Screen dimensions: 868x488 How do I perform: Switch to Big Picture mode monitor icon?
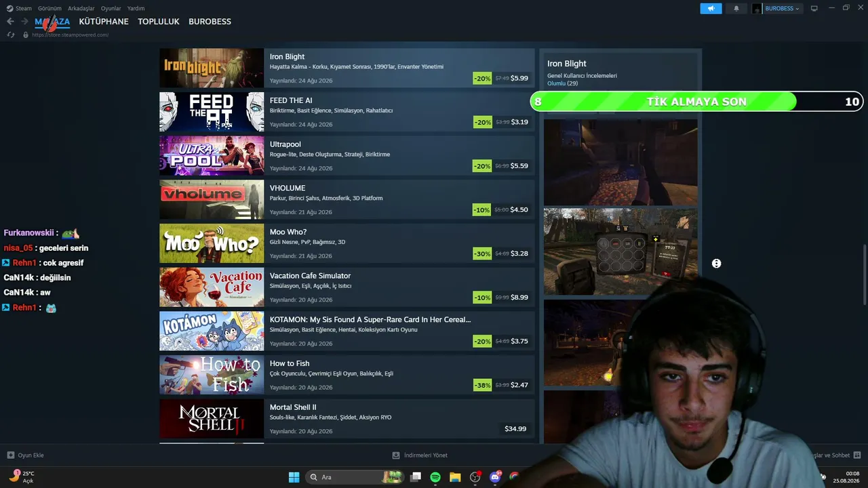tap(814, 8)
